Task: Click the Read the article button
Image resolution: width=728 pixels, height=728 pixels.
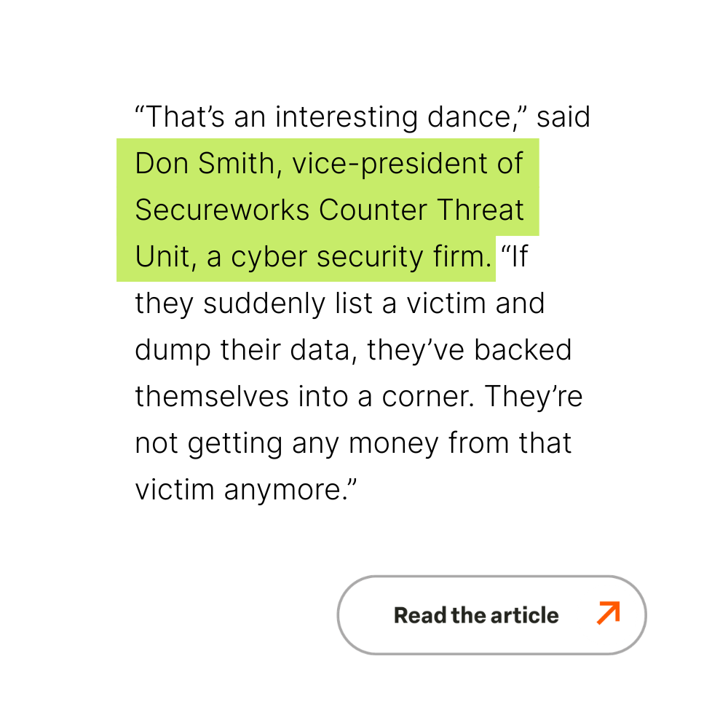Action: [x=491, y=615]
